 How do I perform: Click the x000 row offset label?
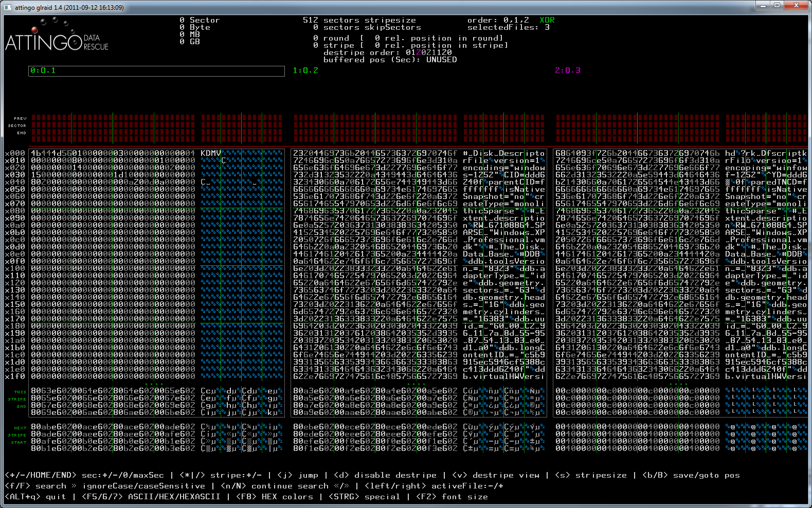click(x=15, y=153)
